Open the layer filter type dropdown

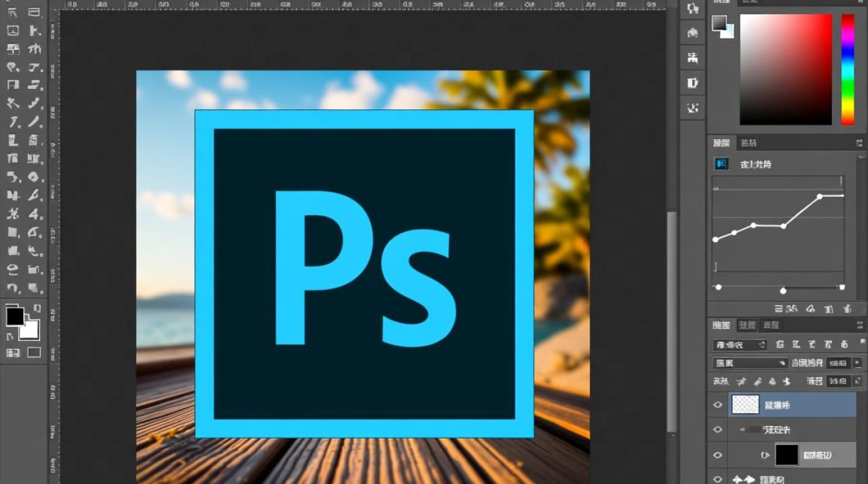[x=739, y=345]
